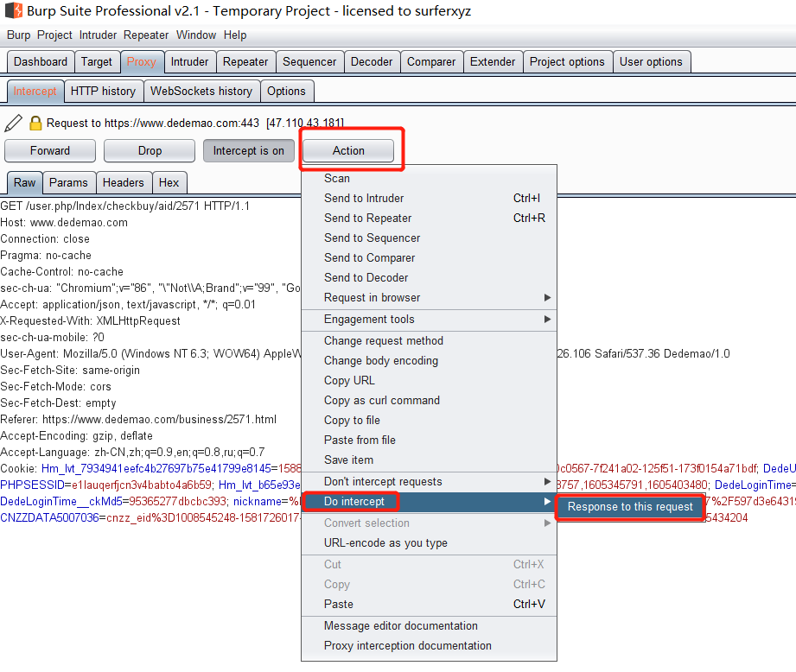
Task: Expand the Engagement tools submenu
Action: pyautogui.click(x=429, y=320)
